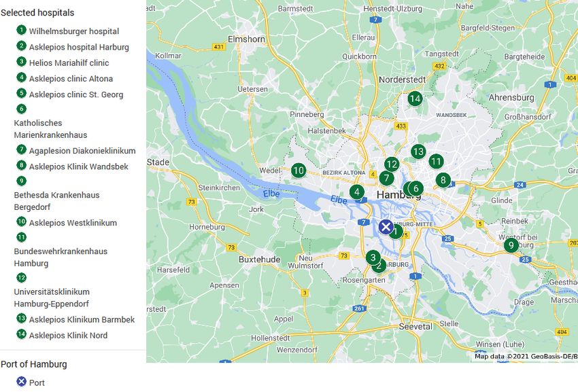Click the Norderstedt label on the map
This screenshot has width=578, height=392.
[x=402, y=79]
